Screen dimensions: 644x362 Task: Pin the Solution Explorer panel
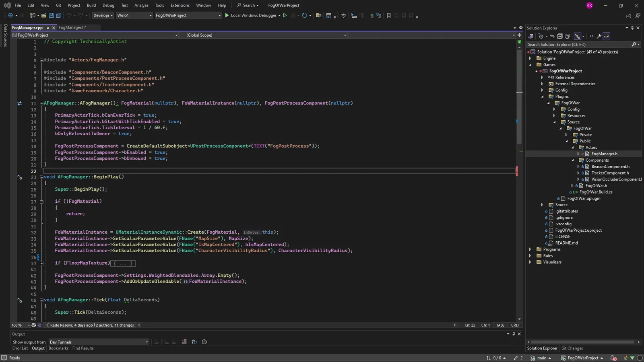point(632,28)
